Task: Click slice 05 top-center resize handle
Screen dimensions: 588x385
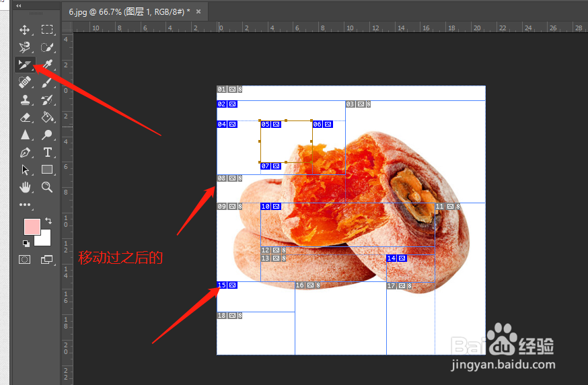Action: pos(286,120)
